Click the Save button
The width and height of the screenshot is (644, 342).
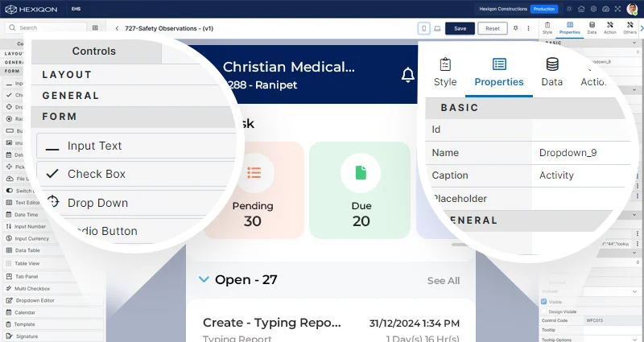[460, 28]
